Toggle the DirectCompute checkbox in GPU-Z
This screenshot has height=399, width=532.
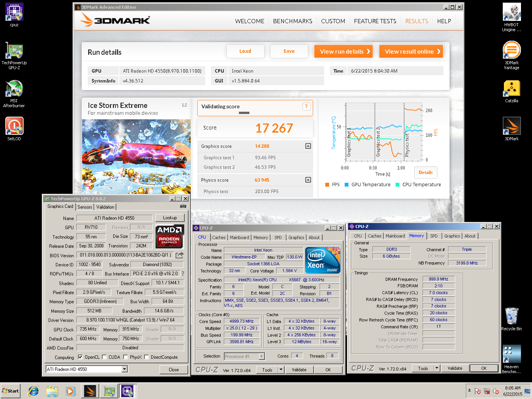[x=146, y=357]
